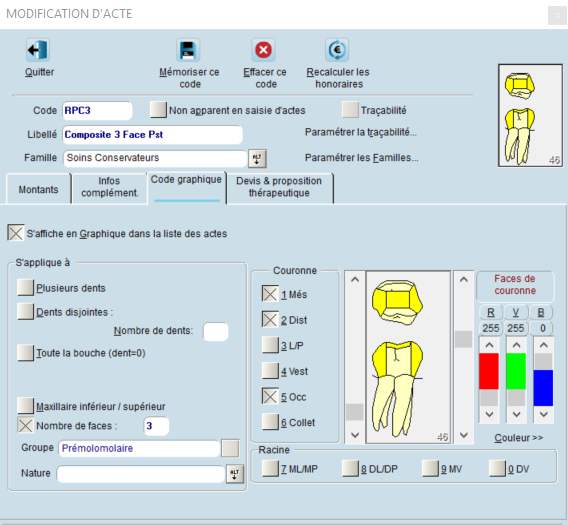Click into the Code field RPC3

[97, 111]
